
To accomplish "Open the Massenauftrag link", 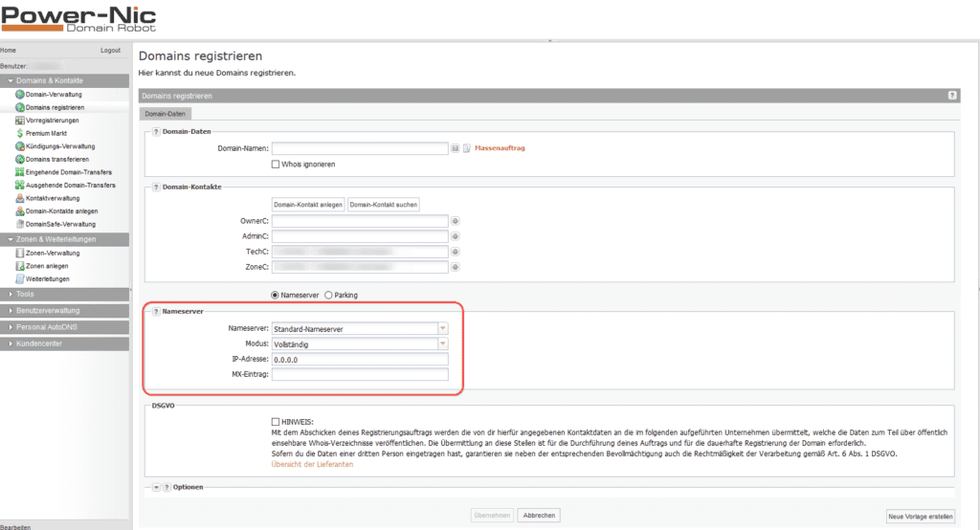I will [x=500, y=148].
